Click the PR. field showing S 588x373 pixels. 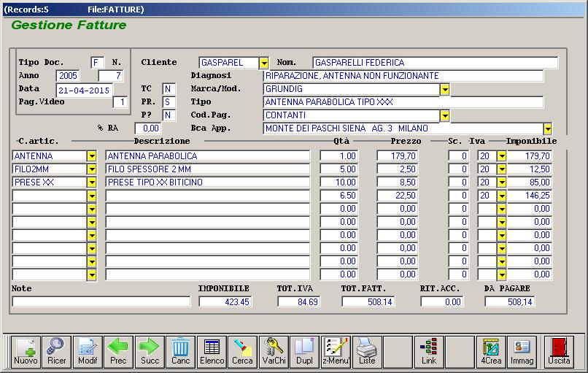169,102
